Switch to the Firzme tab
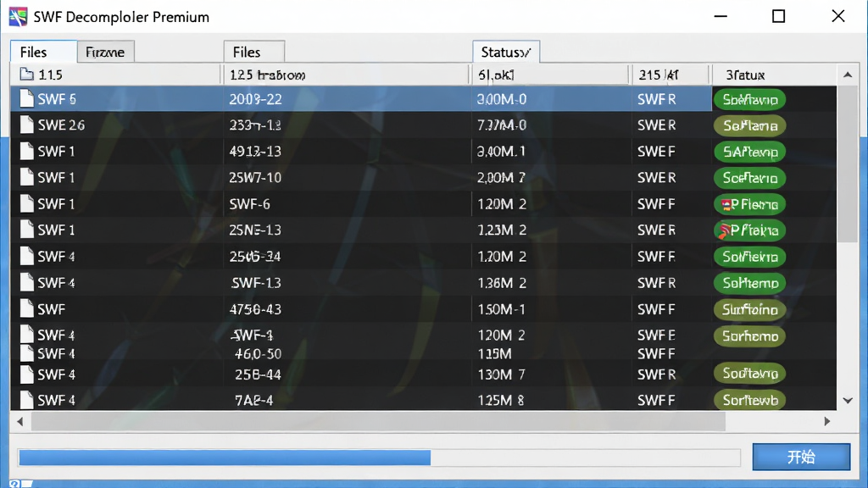The width and height of the screenshot is (868, 488). point(105,52)
